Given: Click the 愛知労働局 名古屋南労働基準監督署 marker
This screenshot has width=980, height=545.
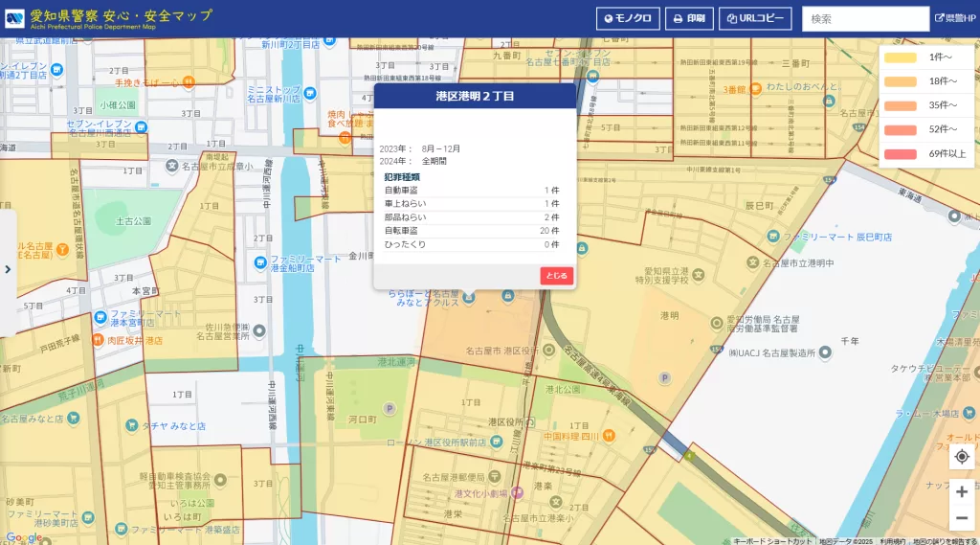Looking at the screenshot, I should coord(717,324).
